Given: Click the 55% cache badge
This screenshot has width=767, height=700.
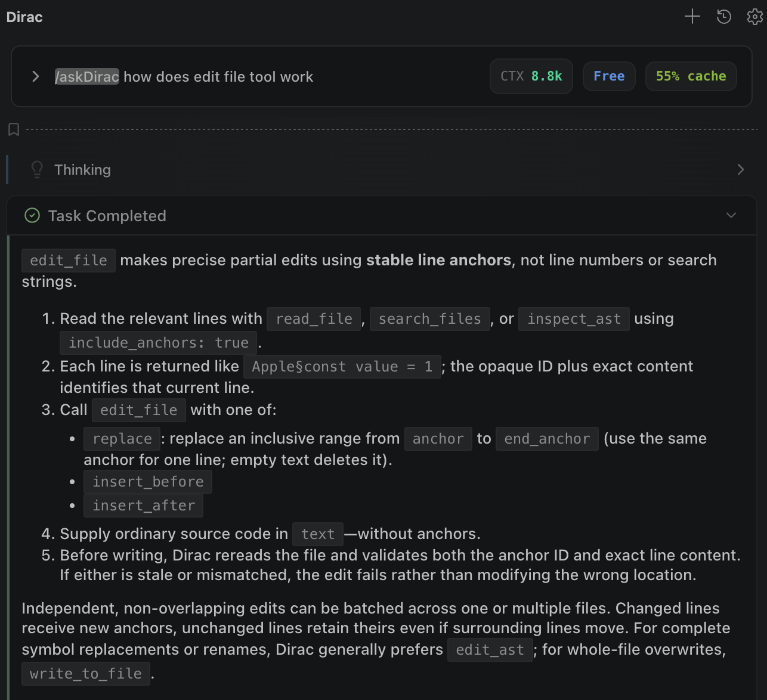Looking at the screenshot, I should coord(691,76).
